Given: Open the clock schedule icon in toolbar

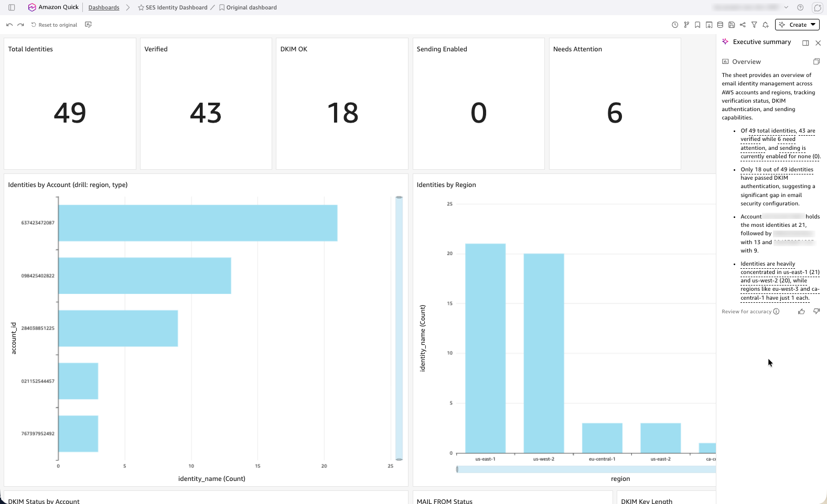Looking at the screenshot, I should [x=675, y=25].
